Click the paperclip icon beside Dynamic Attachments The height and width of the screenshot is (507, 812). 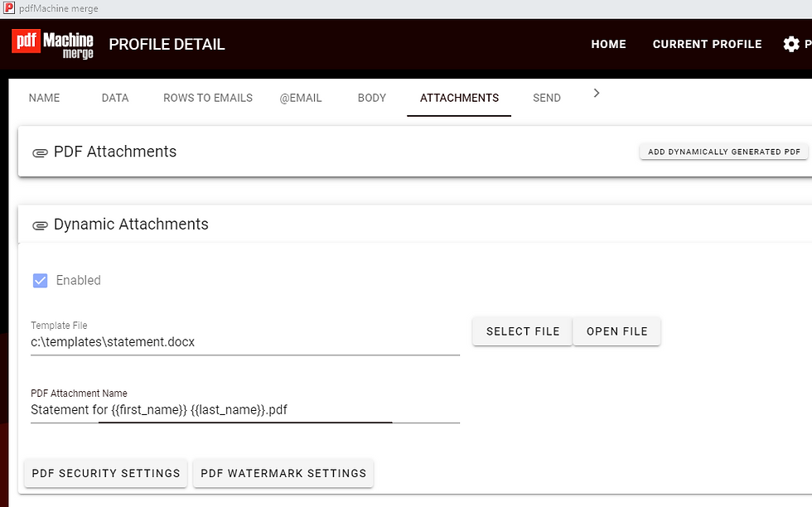coord(40,225)
